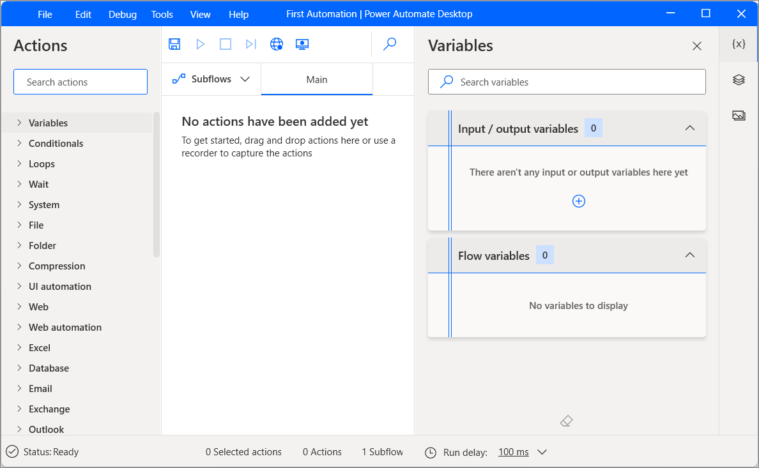
Task: Click the '0 Selected actions' status text
Action: click(x=243, y=452)
